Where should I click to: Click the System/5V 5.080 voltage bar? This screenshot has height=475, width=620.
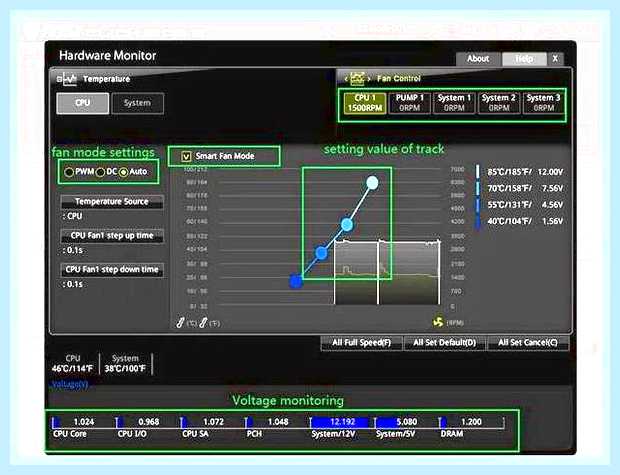405,422
